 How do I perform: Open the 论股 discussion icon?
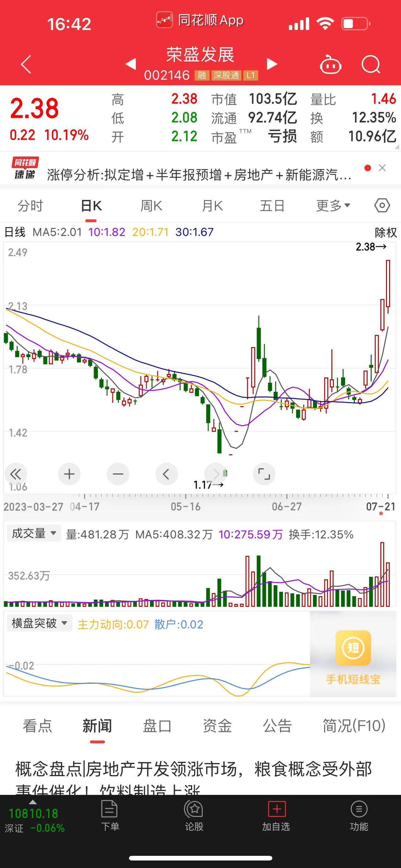pyautogui.click(x=194, y=816)
